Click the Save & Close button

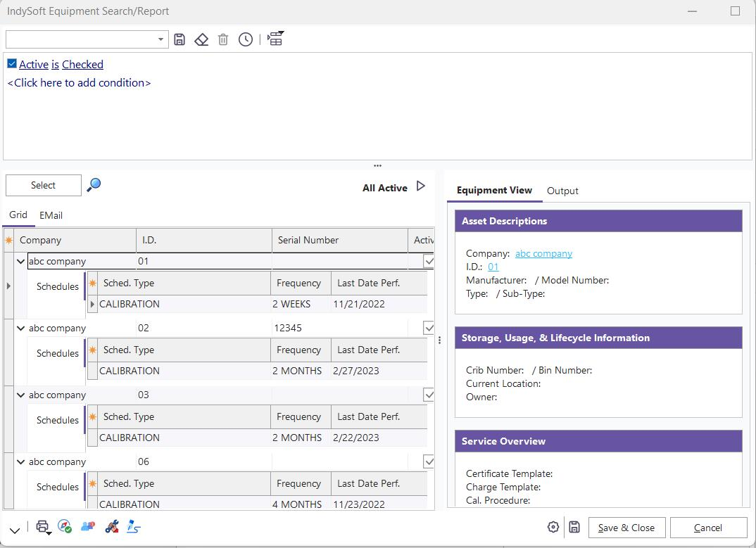click(x=626, y=528)
